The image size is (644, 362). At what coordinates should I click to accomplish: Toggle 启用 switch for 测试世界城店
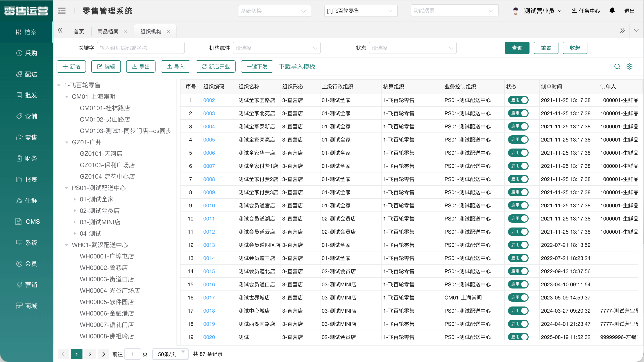[x=518, y=297]
